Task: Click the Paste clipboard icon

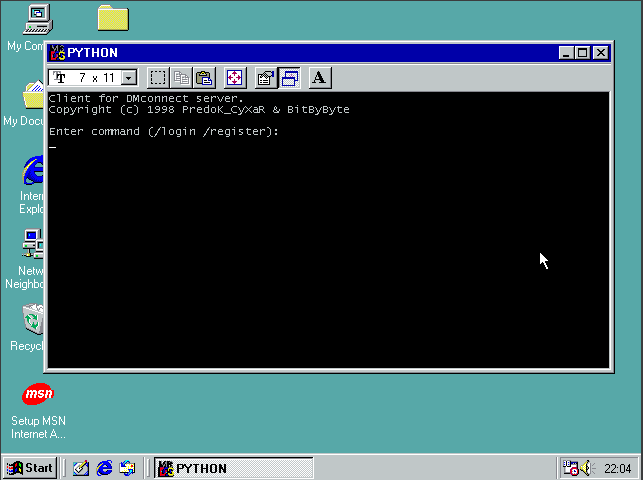Action: (x=204, y=78)
